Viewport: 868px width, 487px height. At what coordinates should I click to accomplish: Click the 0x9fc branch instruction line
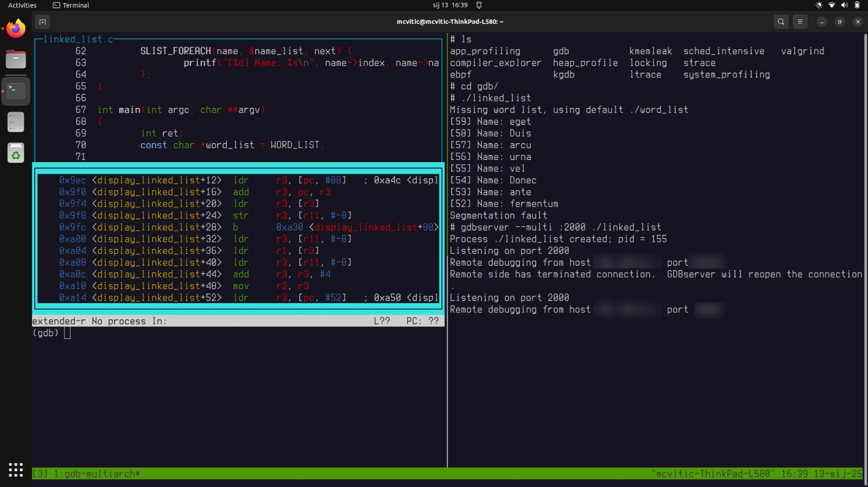click(x=249, y=227)
